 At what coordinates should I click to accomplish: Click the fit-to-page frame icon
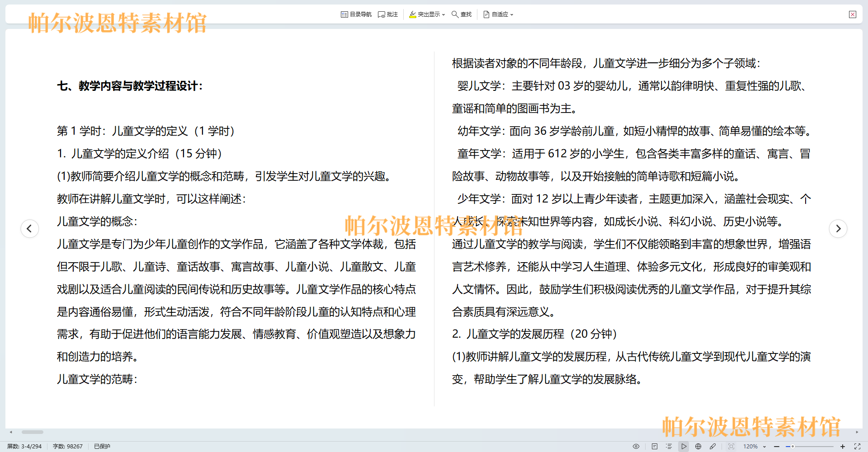(x=731, y=446)
